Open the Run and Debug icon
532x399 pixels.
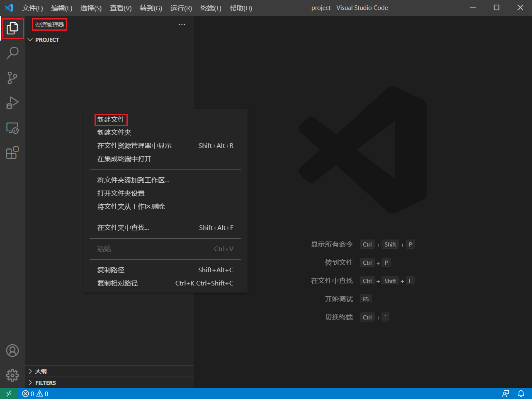coord(12,103)
